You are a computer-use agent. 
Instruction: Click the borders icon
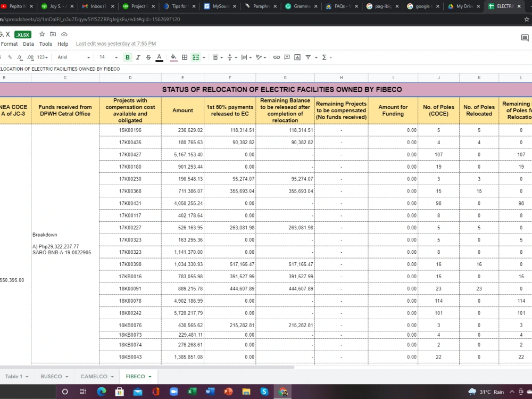pos(185,57)
